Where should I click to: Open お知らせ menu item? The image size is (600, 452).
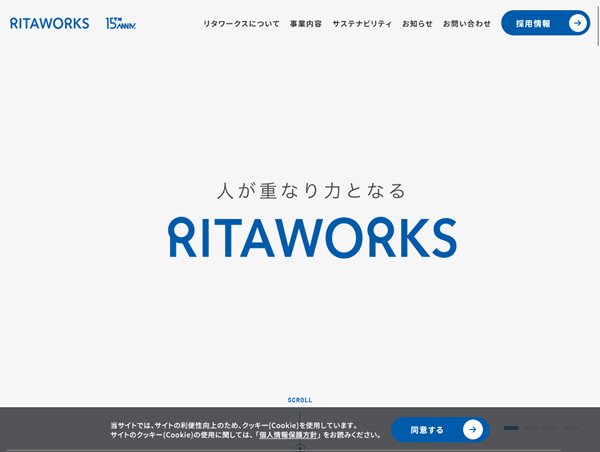(x=417, y=24)
